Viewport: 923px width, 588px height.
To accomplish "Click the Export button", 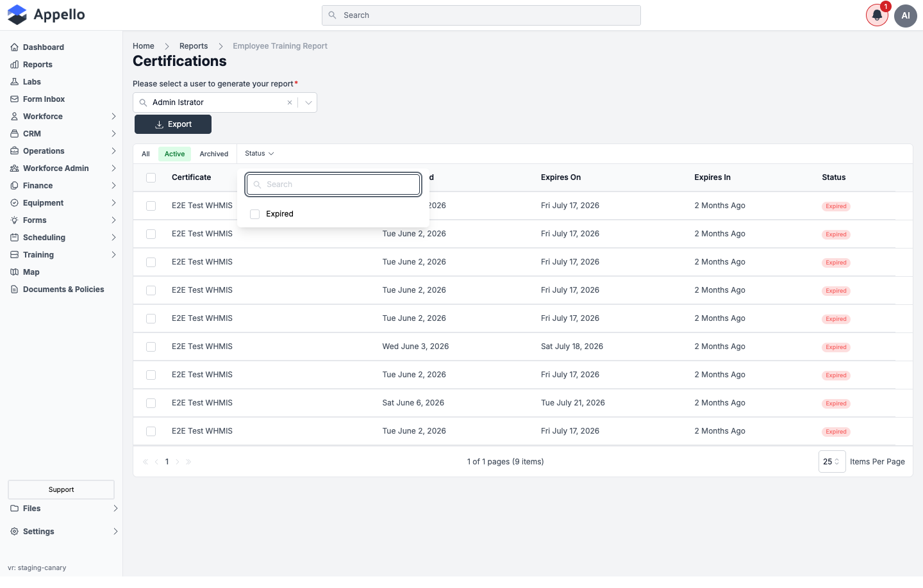I will pos(173,124).
